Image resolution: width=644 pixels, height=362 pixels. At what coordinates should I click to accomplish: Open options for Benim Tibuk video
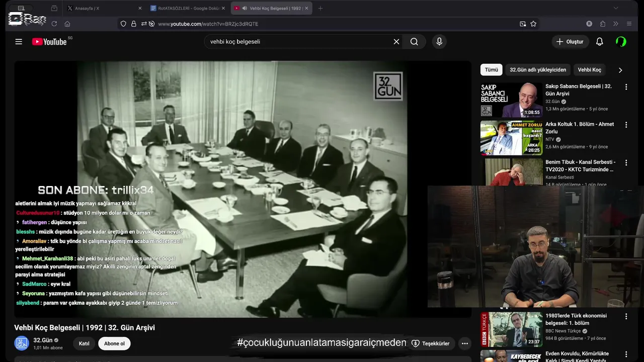(626, 163)
